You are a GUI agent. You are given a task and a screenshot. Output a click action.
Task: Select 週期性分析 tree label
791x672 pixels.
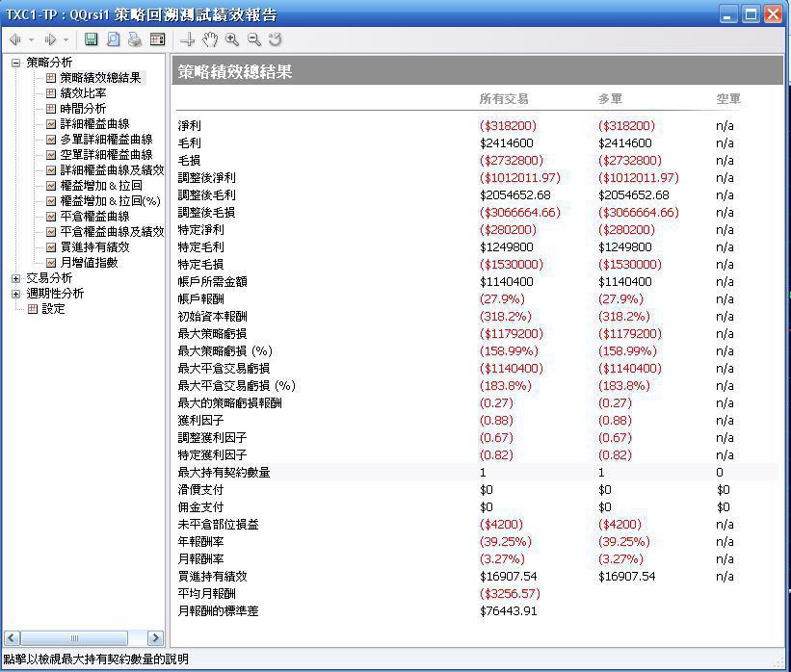[x=55, y=294]
